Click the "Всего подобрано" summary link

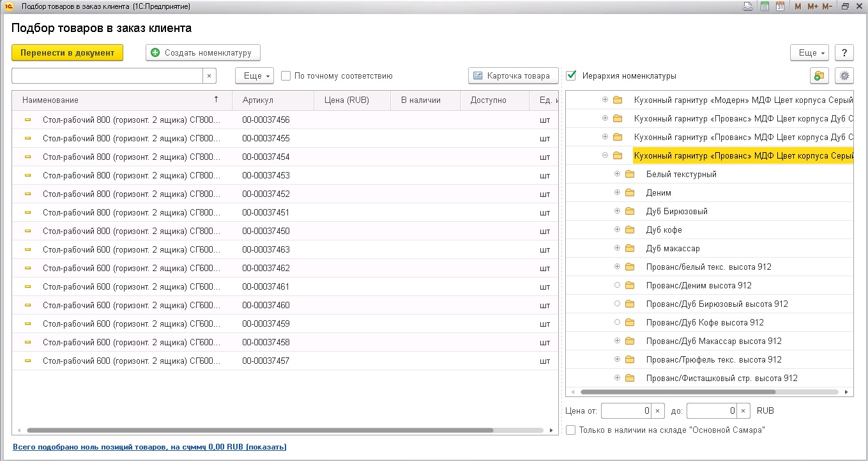[149, 447]
